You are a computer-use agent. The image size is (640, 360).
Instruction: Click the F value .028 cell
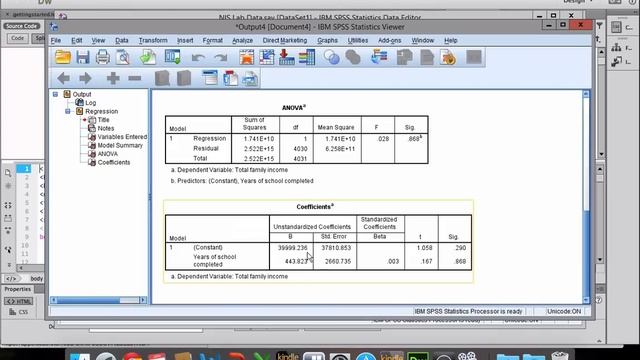(x=383, y=139)
